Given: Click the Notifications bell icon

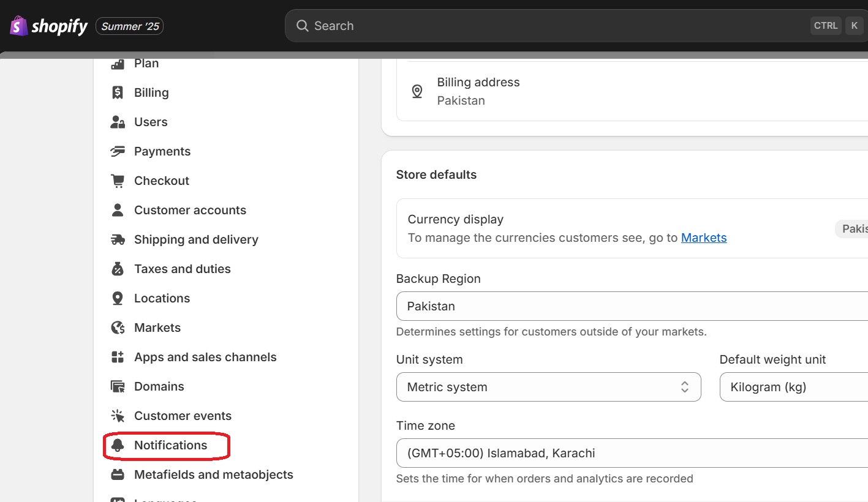Looking at the screenshot, I should click(x=118, y=445).
